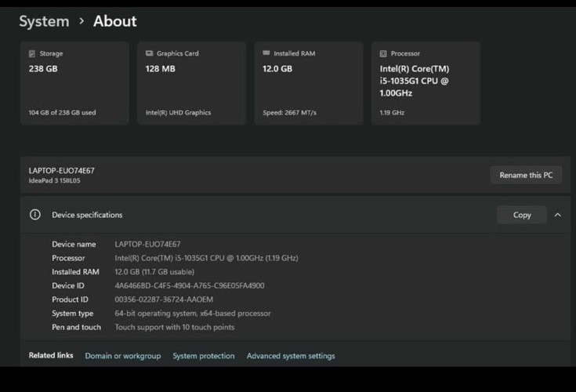Go back to System breadcrumb
The height and width of the screenshot is (392, 576).
click(x=44, y=21)
